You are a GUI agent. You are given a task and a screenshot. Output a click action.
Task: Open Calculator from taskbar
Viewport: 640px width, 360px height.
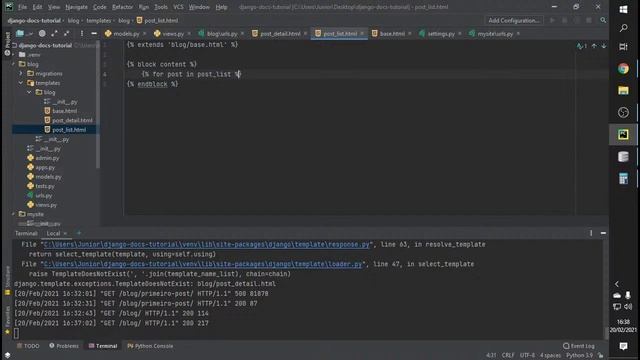(x=623, y=178)
